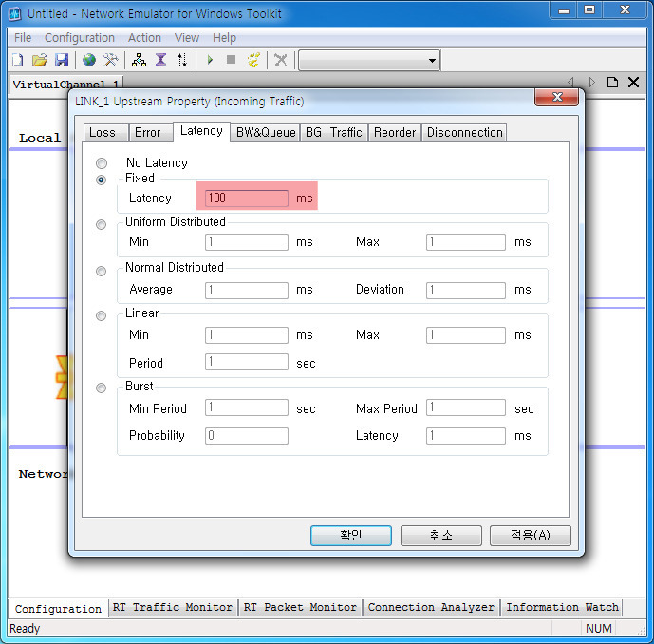Select the Latency tab
The height and width of the screenshot is (644, 654).
tap(201, 131)
